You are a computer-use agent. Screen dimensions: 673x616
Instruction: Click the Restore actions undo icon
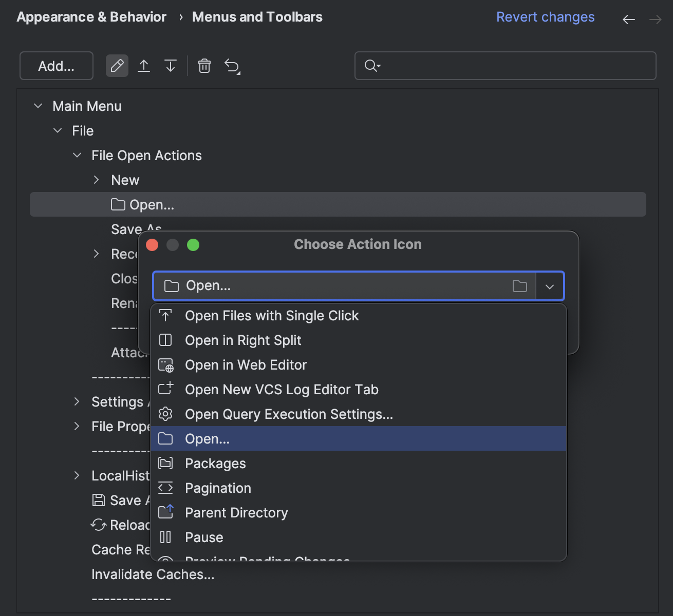(232, 66)
